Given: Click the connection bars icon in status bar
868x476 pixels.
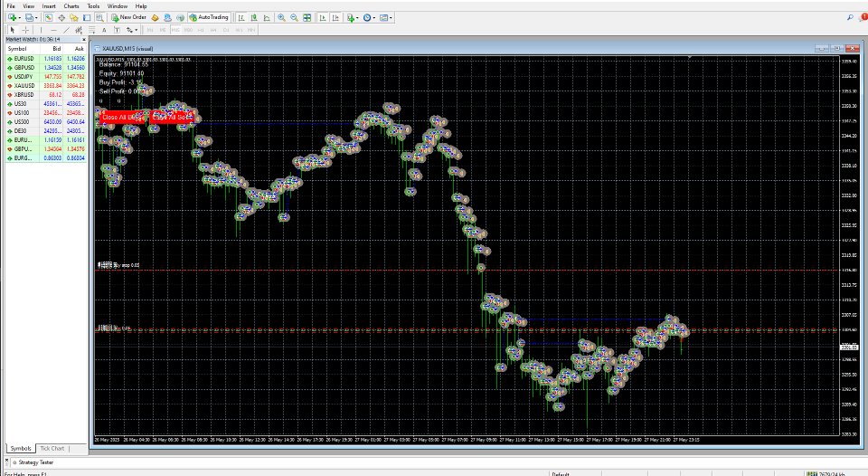Looking at the screenshot, I should pyautogui.click(x=812, y=474).
